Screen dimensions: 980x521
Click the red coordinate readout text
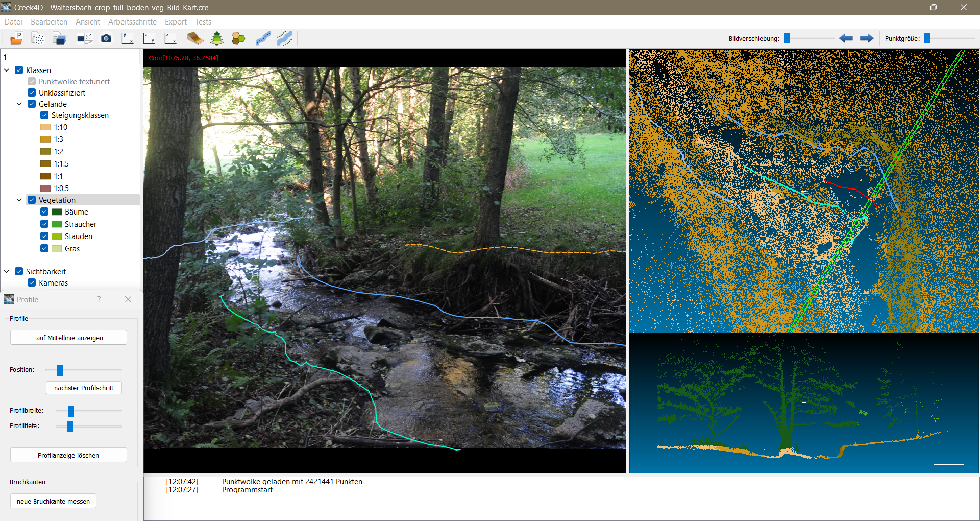[x=184, y=58]
